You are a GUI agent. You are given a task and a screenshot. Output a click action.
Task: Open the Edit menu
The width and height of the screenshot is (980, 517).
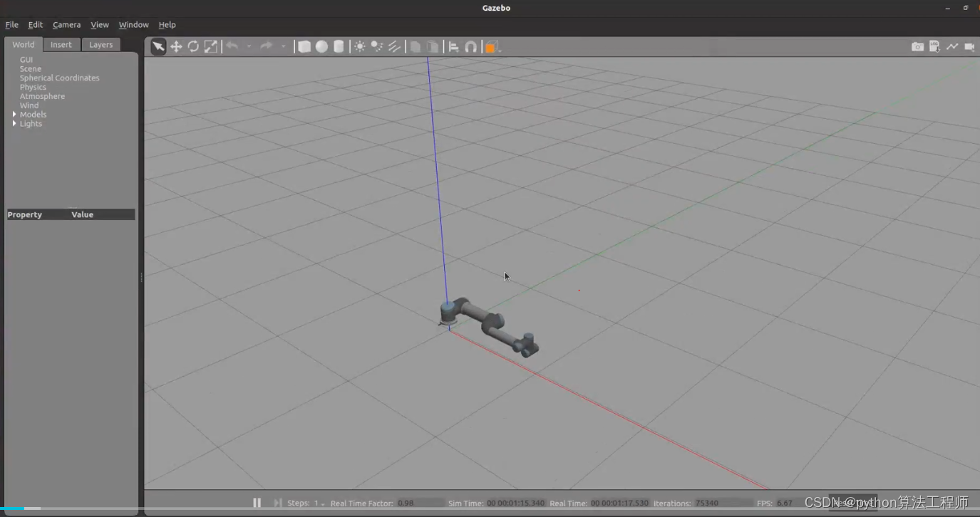[36, 24]
